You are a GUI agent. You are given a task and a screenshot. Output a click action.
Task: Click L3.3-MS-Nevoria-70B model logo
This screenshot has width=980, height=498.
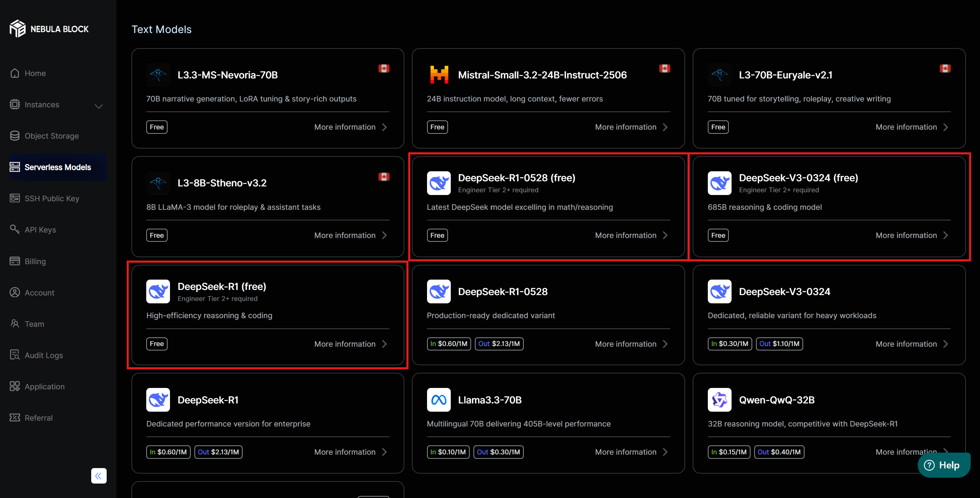tap(158, 75)
